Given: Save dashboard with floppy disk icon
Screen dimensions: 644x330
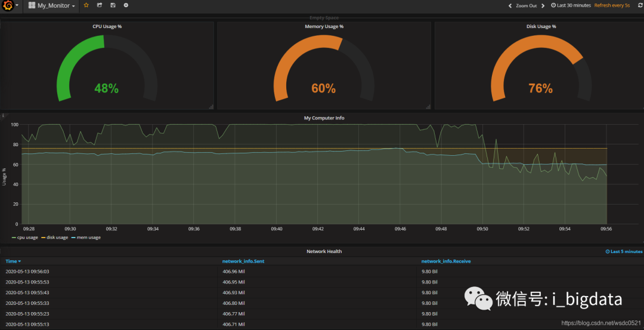Looking at the screenshot, I should [113, 5].
